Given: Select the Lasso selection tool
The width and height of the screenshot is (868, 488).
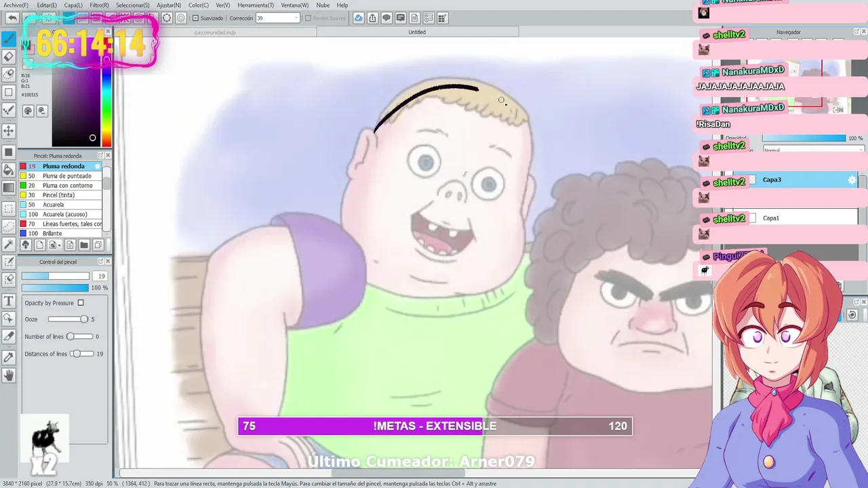Looking at the screenshot, I should tap(9, 226).
